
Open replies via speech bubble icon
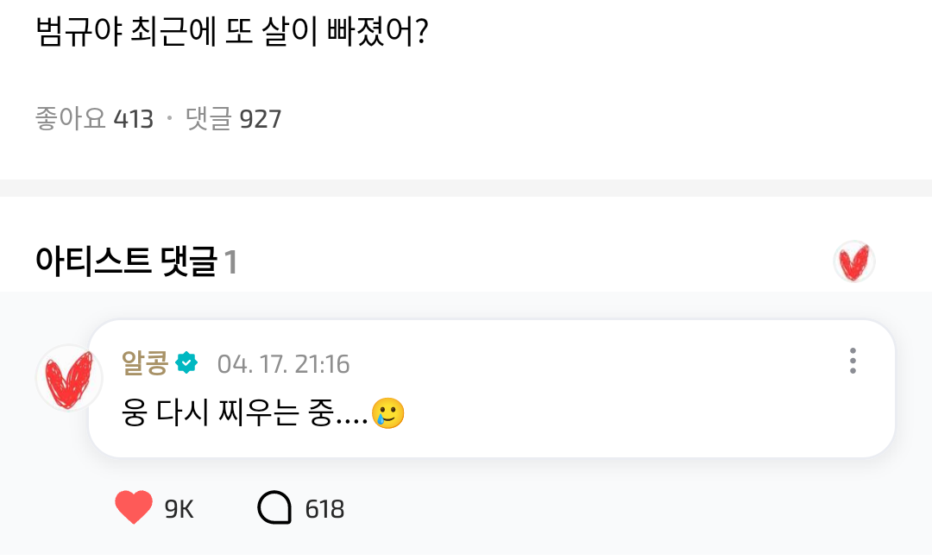(x=274, y=508)
